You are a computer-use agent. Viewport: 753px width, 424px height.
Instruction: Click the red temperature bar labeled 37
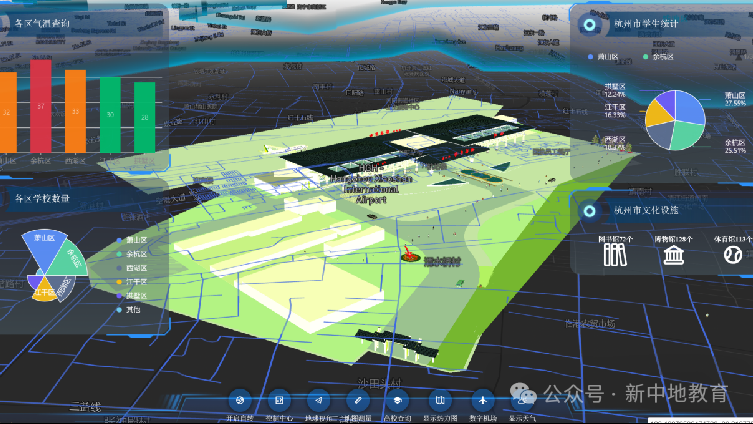(41, 106)
